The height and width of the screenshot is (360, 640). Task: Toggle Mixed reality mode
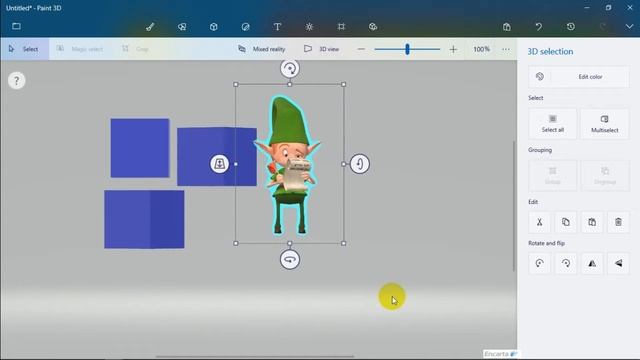pos(262,49)
